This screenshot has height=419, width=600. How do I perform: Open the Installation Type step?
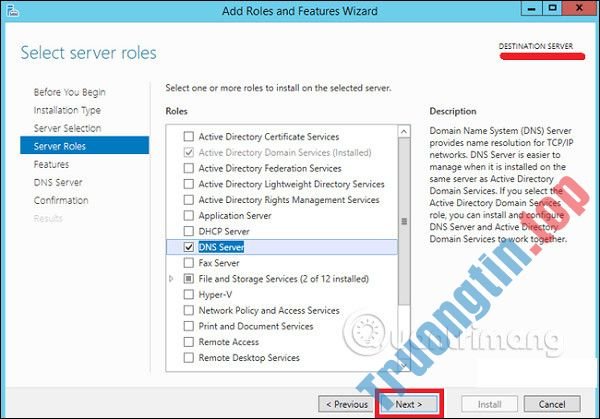coord(67,110)
